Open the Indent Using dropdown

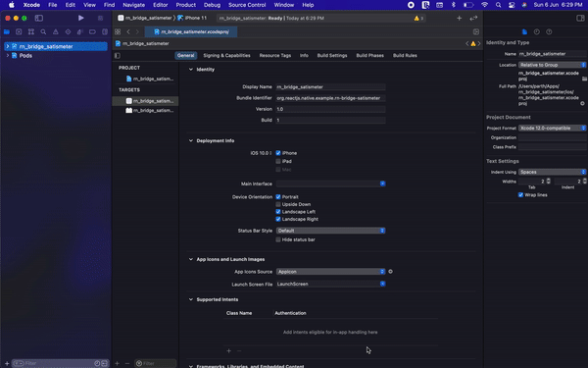pos(553,172)
